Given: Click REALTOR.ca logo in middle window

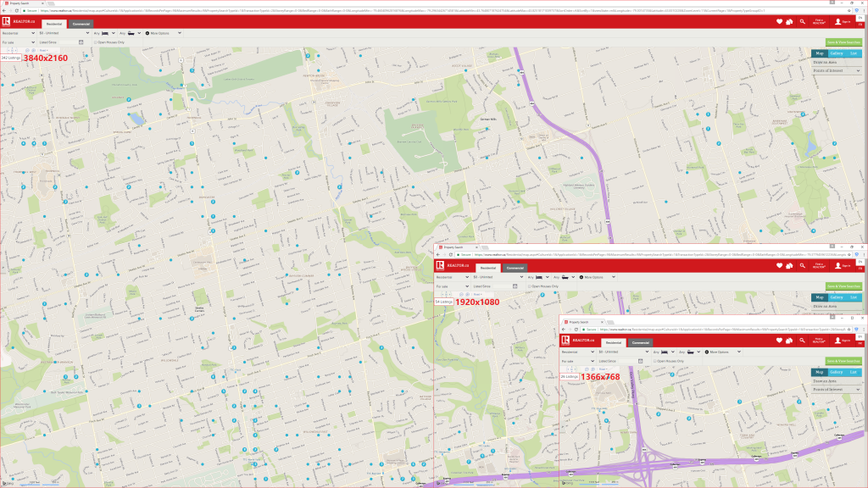Looking at the screenshot, I should pos(453,265).
